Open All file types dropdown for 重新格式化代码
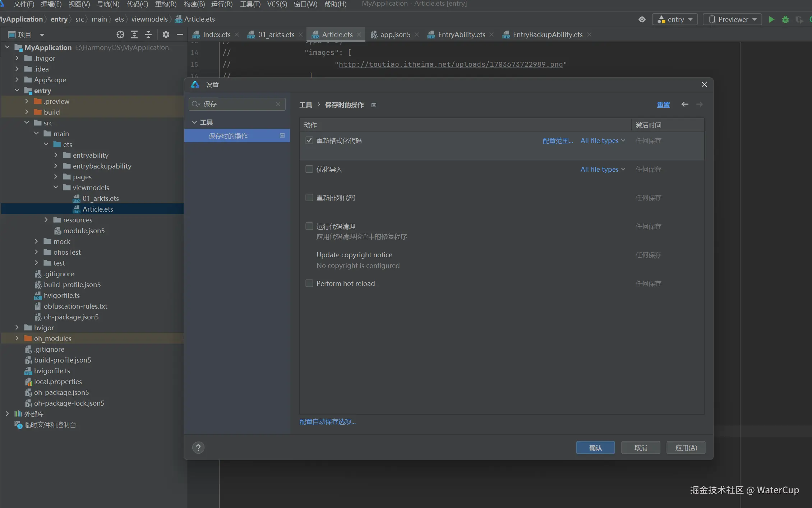This screenshot has height=508, width=812. [x=603, y=140]
